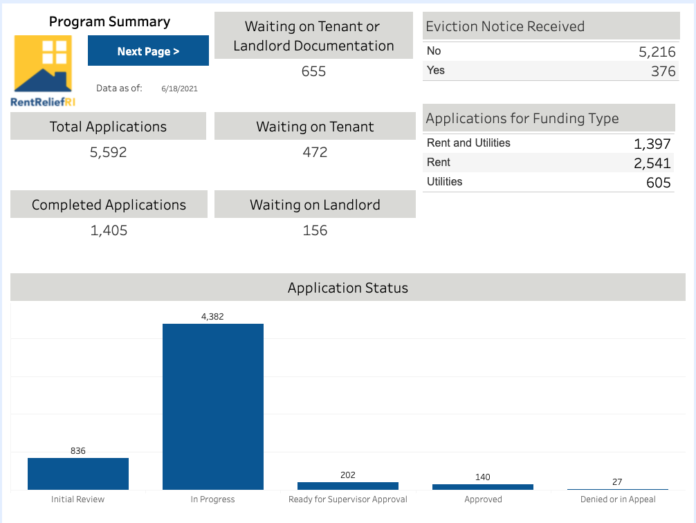Select the Initial Review bar
The width and height of the screenshot is (696, 523).
78,474
